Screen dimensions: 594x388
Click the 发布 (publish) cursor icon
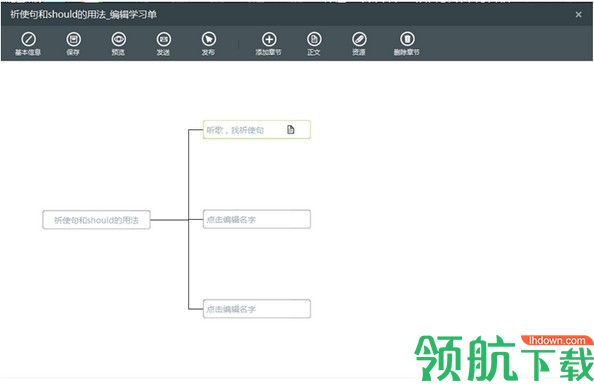[209, 39]
